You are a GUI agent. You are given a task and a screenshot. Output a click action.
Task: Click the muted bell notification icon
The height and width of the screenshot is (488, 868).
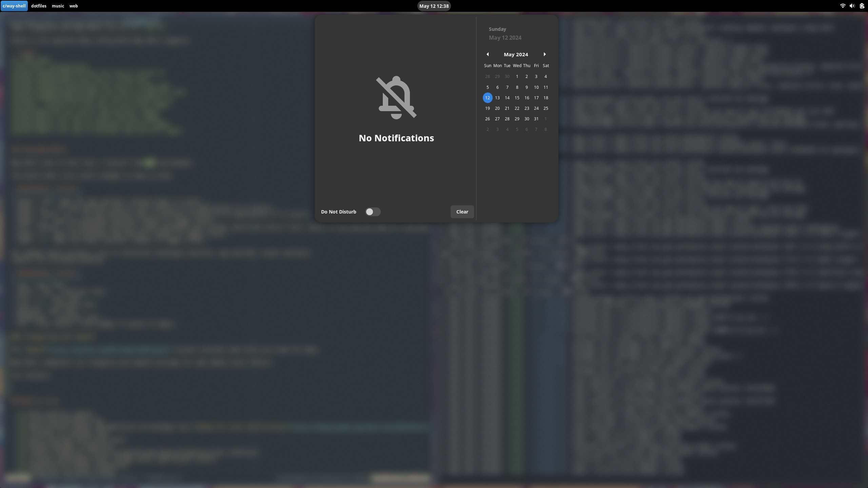pos(396,98)
